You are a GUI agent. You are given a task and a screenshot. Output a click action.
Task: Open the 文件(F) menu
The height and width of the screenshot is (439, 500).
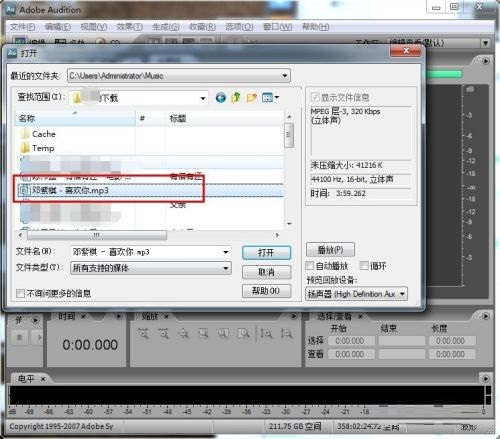(x=23, y=27)
